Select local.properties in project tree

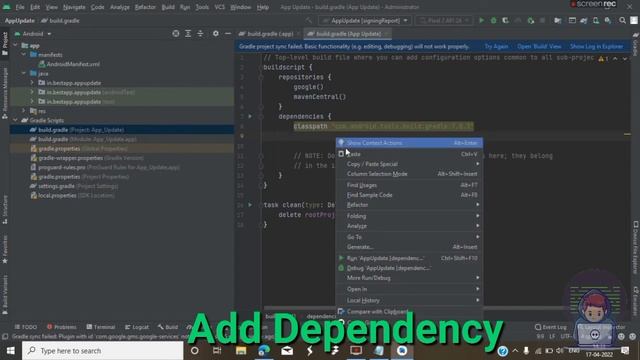(72, 196)
